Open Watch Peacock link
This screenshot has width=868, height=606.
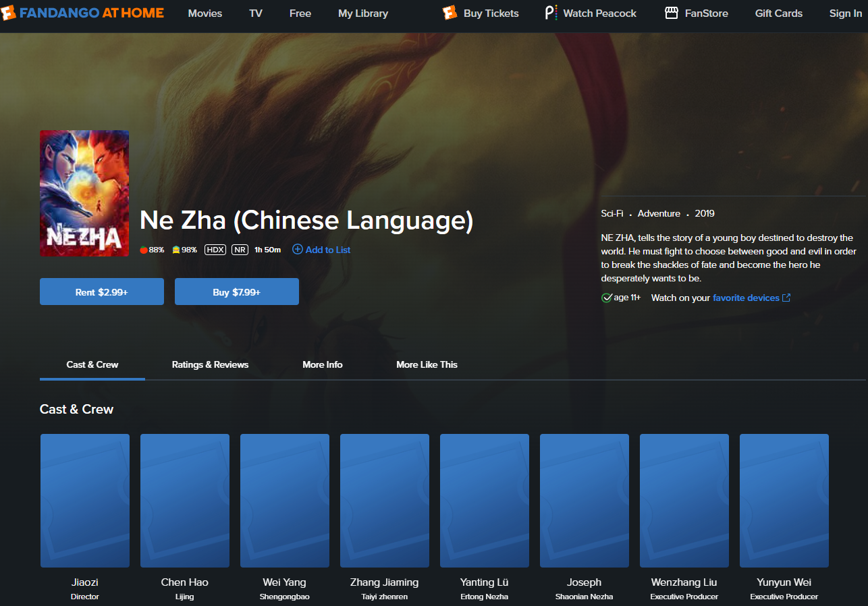point(600,13)
